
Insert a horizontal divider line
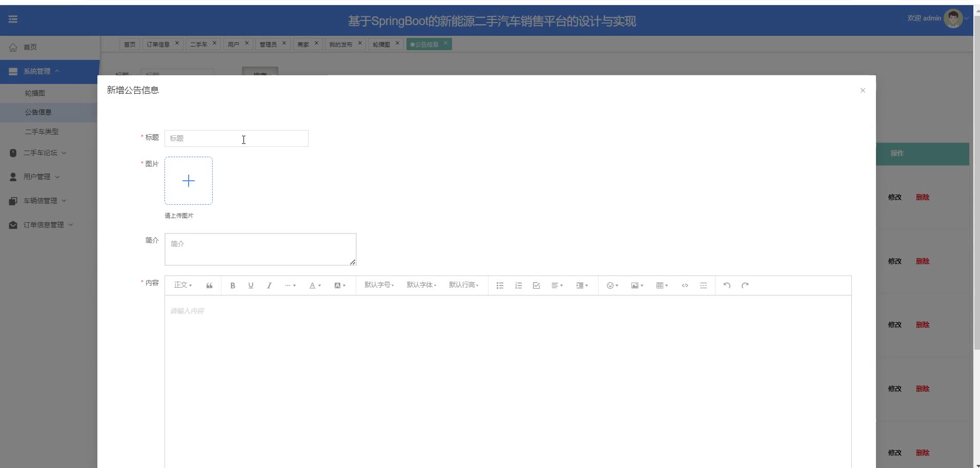703,286
